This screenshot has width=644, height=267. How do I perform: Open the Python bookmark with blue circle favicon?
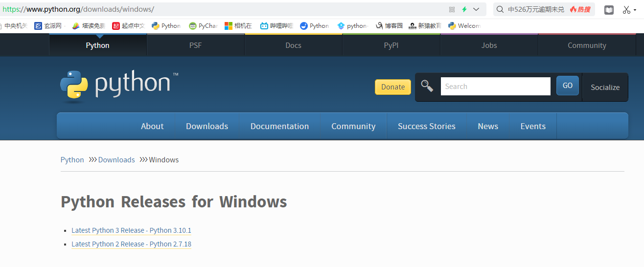314,26
